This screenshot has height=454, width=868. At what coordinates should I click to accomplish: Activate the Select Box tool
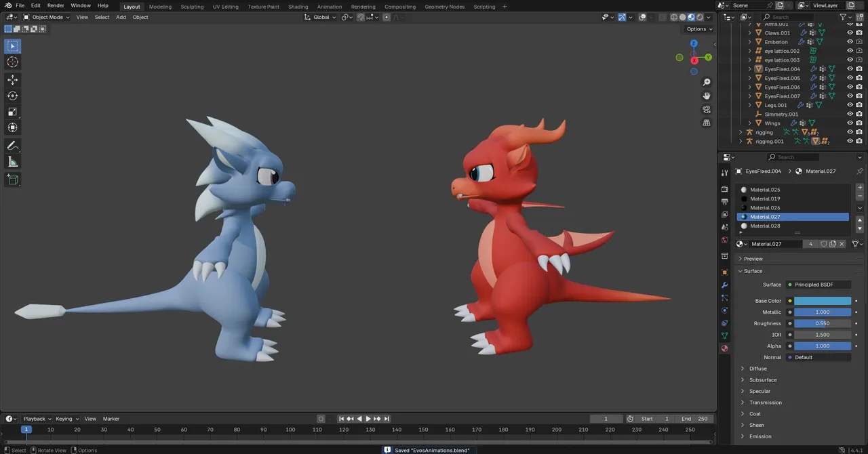pos(12,46)
